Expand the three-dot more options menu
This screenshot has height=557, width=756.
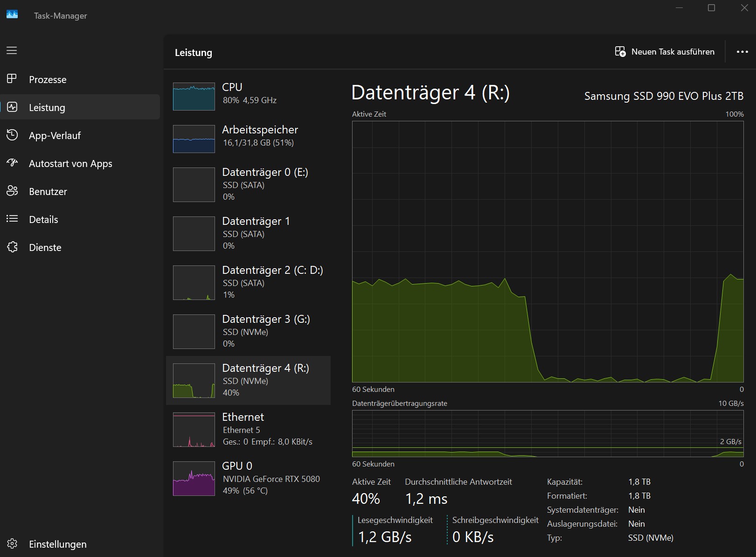[742, 52]
